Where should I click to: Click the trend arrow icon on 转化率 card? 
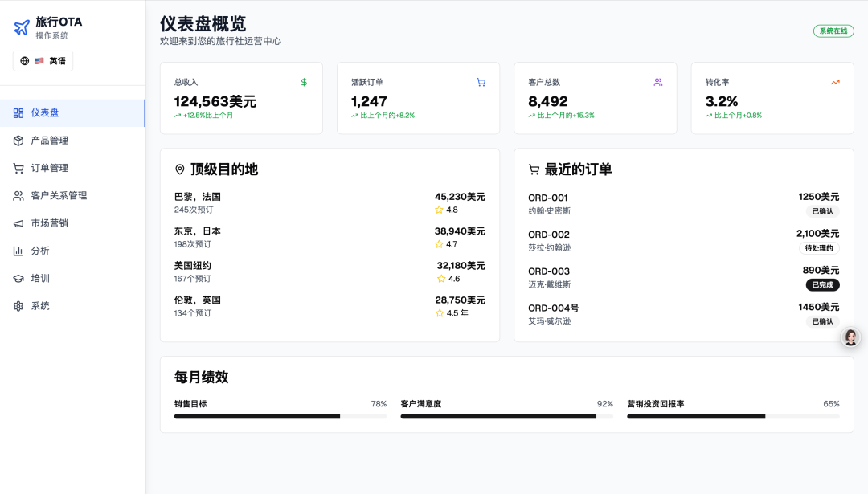click(x=835, y=82)
